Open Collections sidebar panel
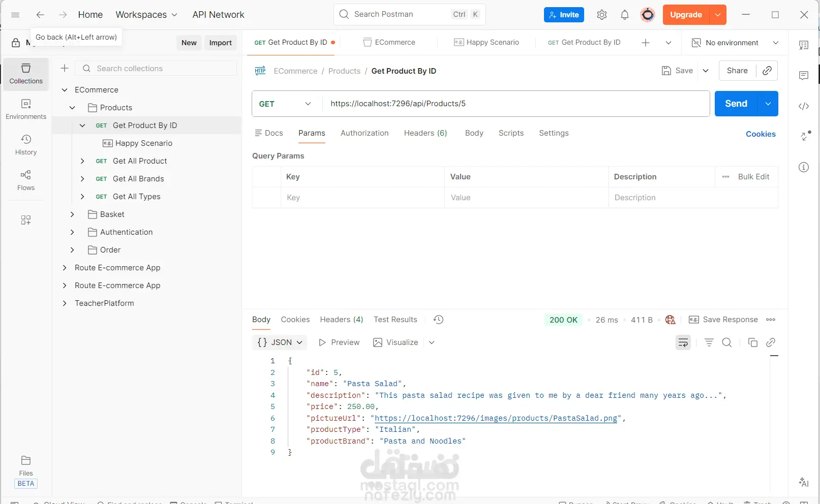 [x=26, y=74]
